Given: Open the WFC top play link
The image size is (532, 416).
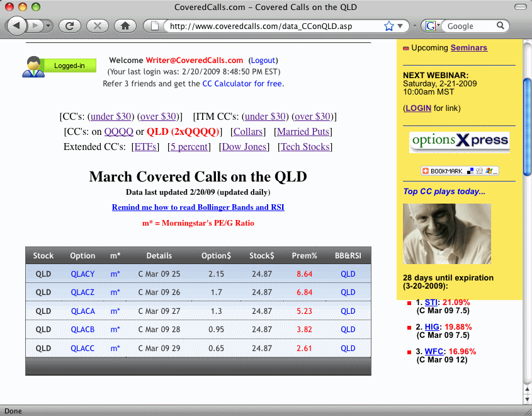Looking at the screenshot, I should coord(434,352).
